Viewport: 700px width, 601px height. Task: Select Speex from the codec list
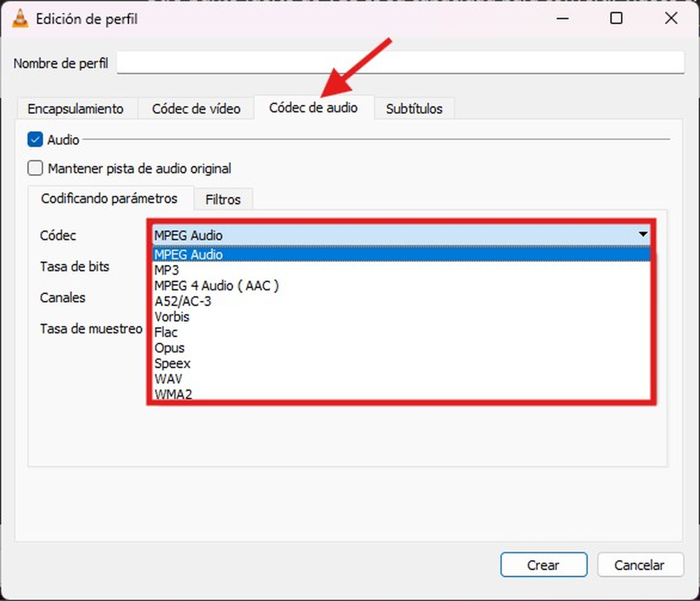coord(401,363)
